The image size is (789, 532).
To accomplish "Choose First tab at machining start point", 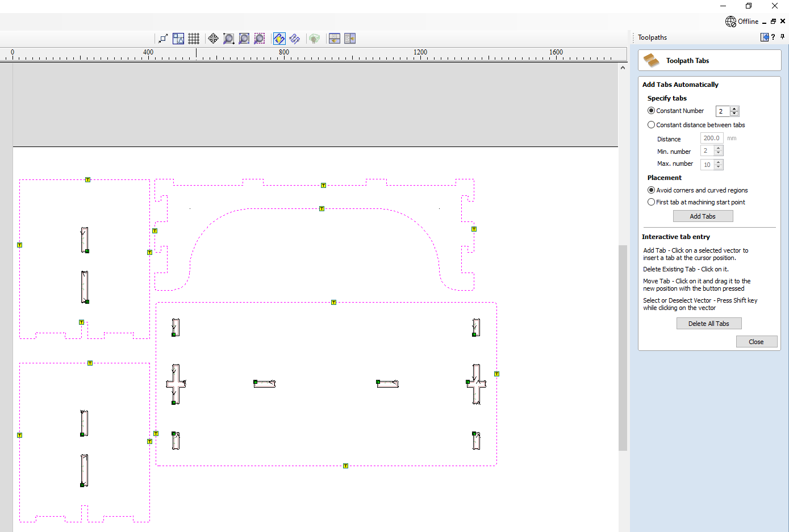I will (652, 202).
